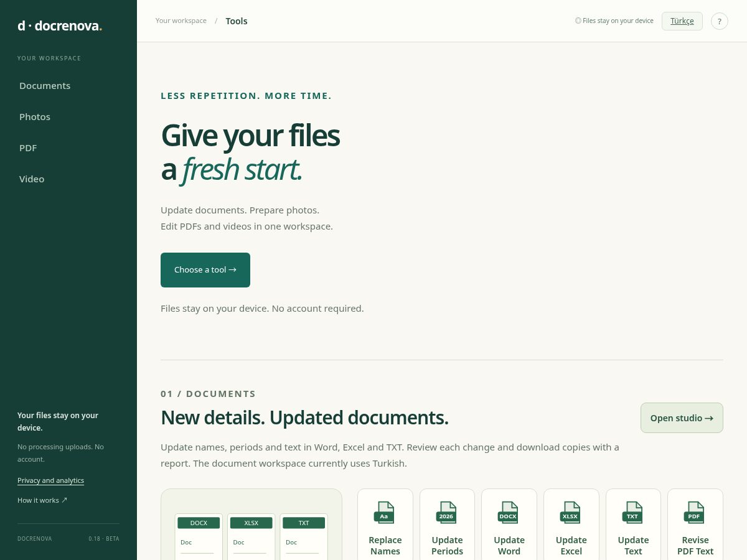Open PDF in the sidebar
The width and height of the screenshot is (747, 560).
pyautogui.click(x=28, y=147)
